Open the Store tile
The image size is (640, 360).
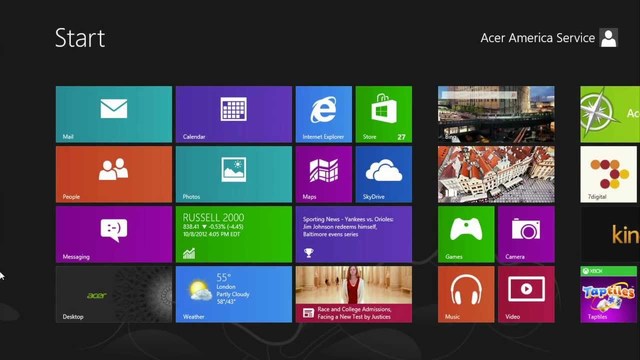point(384,114)
